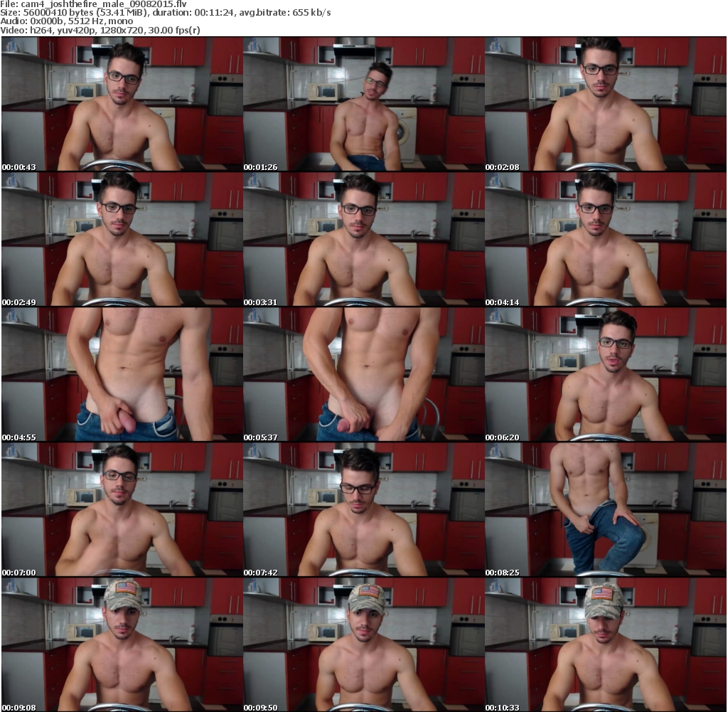The width and height of the screenshot is (728, 712).
Task: Click the 'Size: 56000410 bytes' header line
Action: [x=165, y=13]
